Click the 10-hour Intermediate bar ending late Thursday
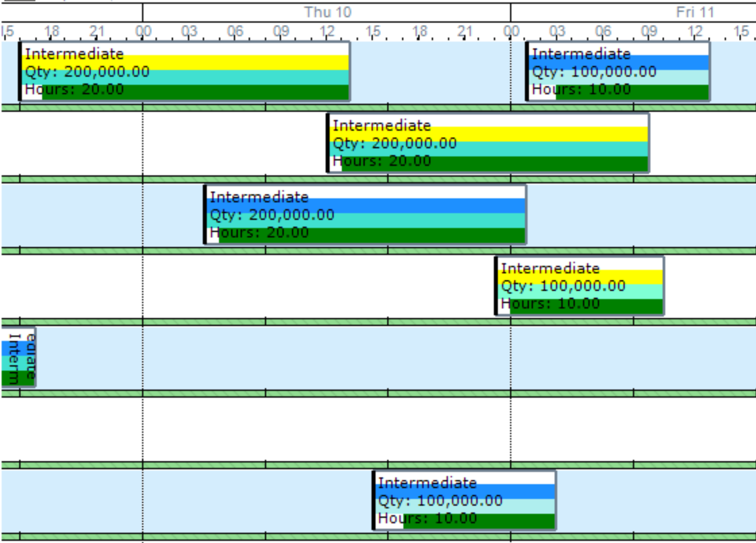Screen dimensions: 756x543 [x=578, y=285]
